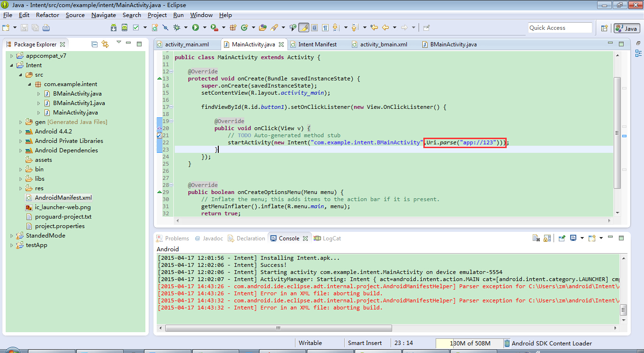The image size is (644, 353).
Task: Open the External Tools dropdown arrow
Action: pos(223,27)
